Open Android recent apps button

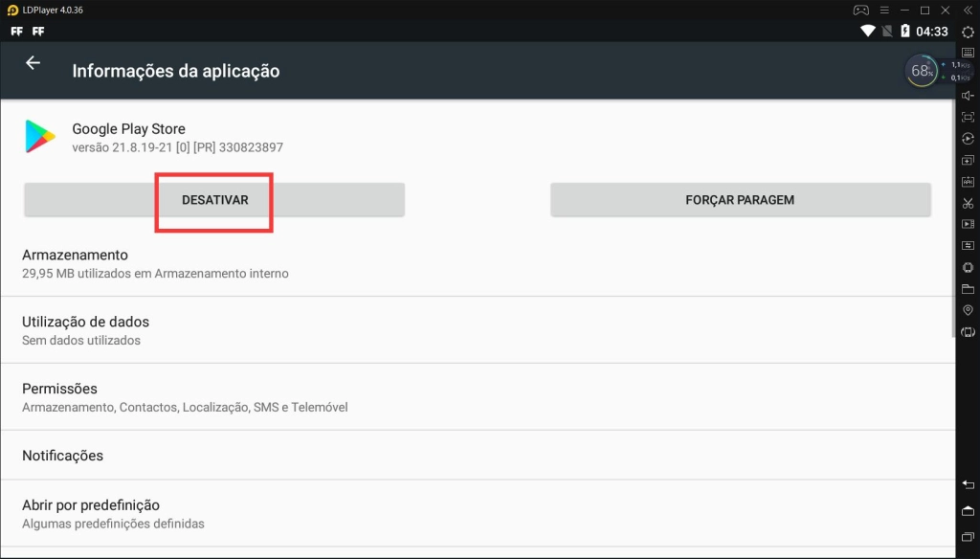click(968, 535)
